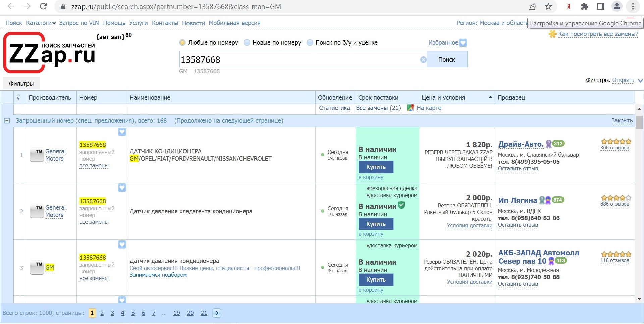
Task: Toggle the browser side panel icon
Action: pyautogui.click(x=601, y=6)
